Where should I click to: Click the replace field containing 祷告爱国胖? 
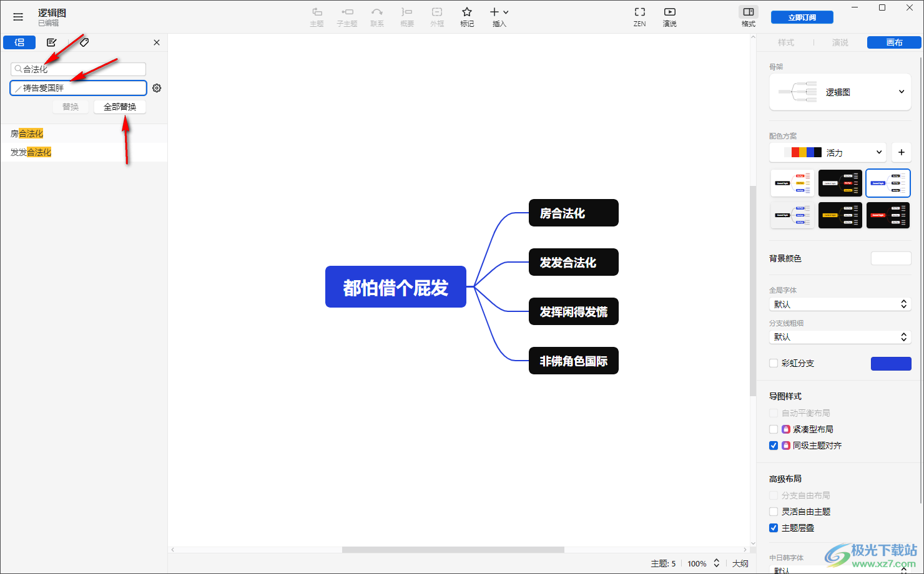click(x=78, y=88)
